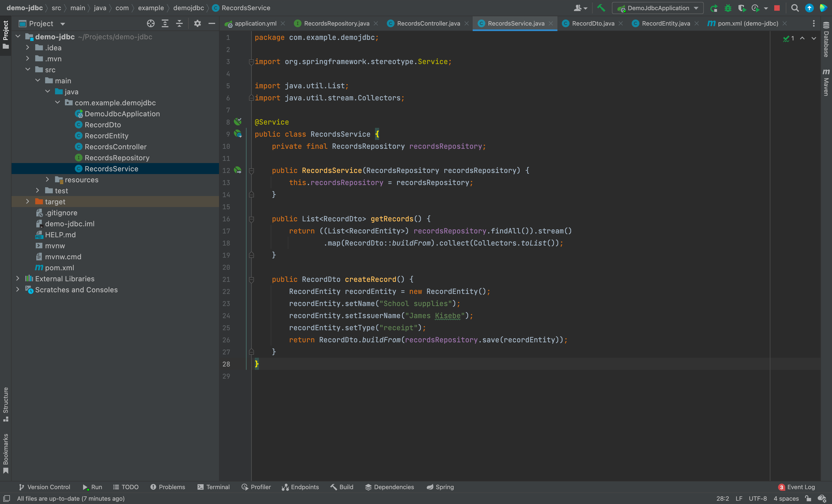This screenshot has height=504, width=832.
Task: Open the Maven tool window
Action: click(x=826, y=82)
